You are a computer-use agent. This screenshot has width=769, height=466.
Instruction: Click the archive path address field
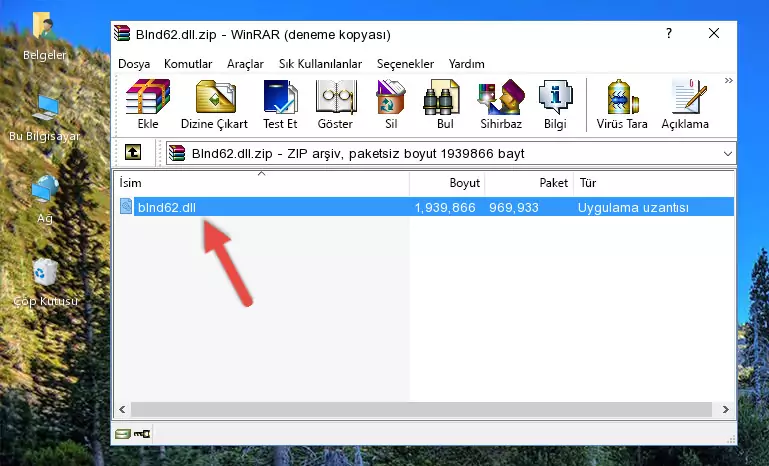pos(451,154)
